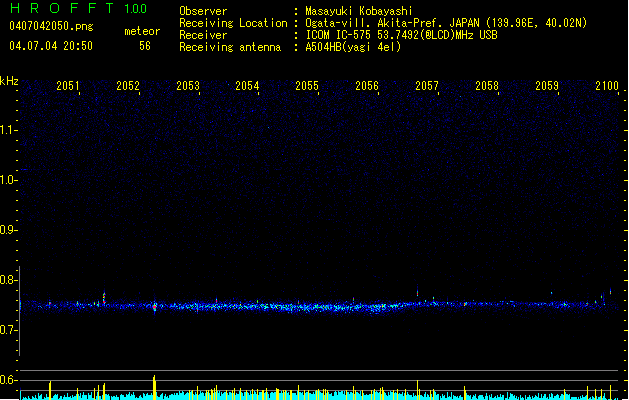Select the ICOM IC-575 receiver text
629x400 pixels.
(401, 35)
